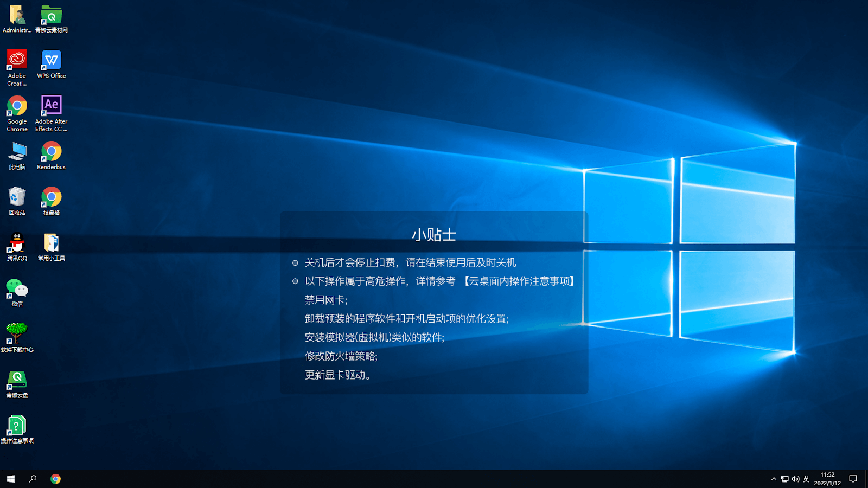Viewport: 868px width, 488px height.
Task: Select the Adobe Creative Cloud icon
Action: tap(17, 68)
